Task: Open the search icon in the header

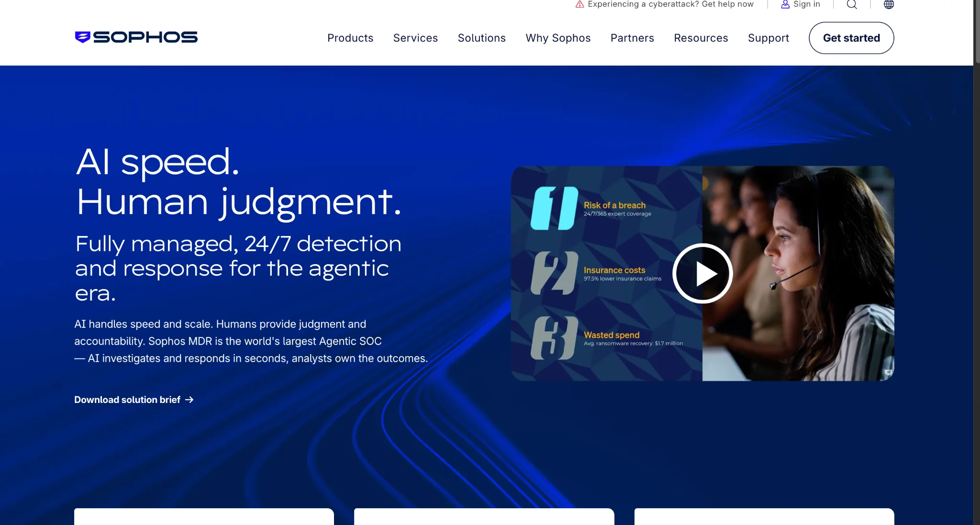Action: (852, 4)
